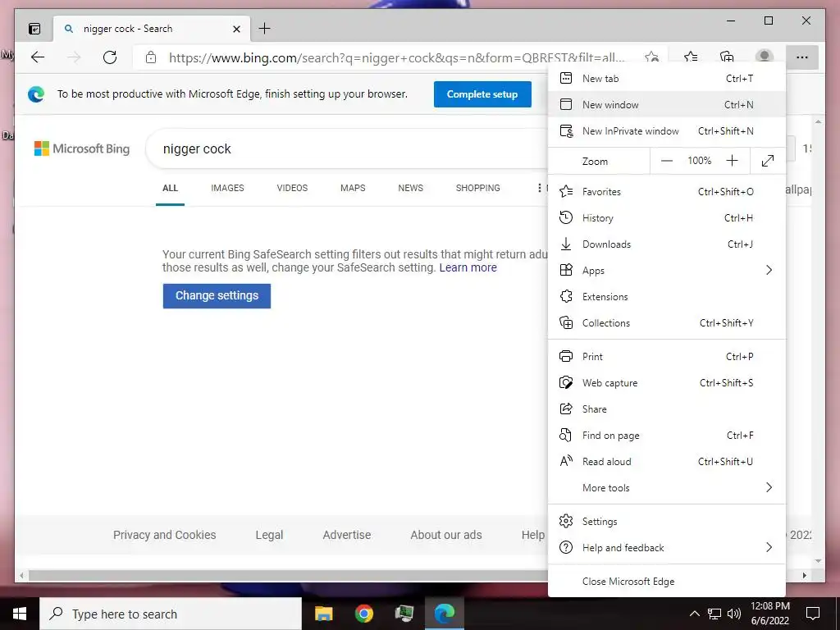
Task: Close the current Search tab
Action: click(x=236, y=29)
